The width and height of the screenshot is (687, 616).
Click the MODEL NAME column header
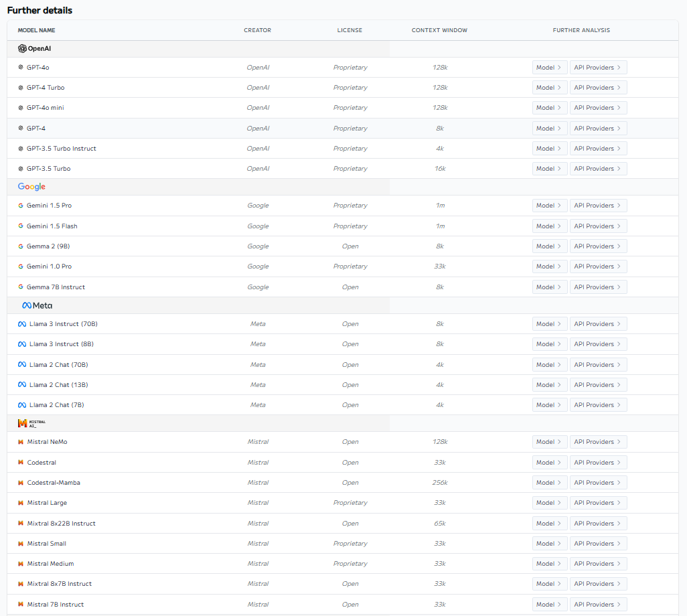[x=36, y=30]
